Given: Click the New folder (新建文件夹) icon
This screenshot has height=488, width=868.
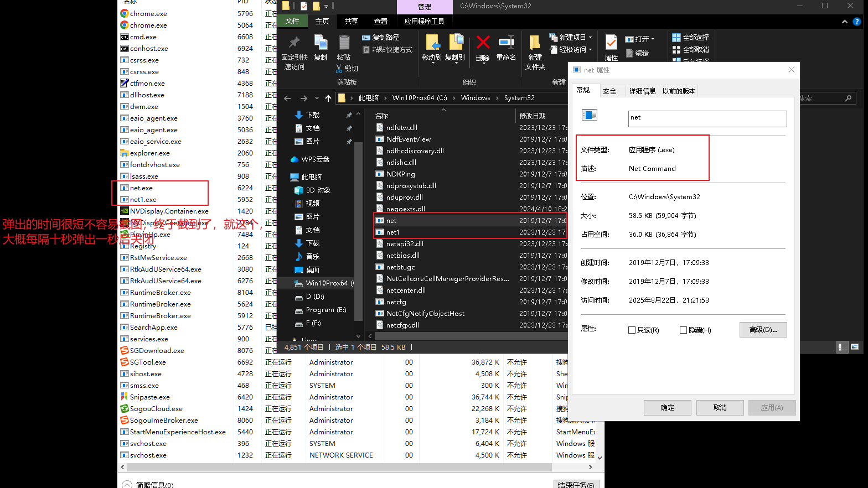Looking at the screenshot, I should pyautogui.click(x=535, y=43).
